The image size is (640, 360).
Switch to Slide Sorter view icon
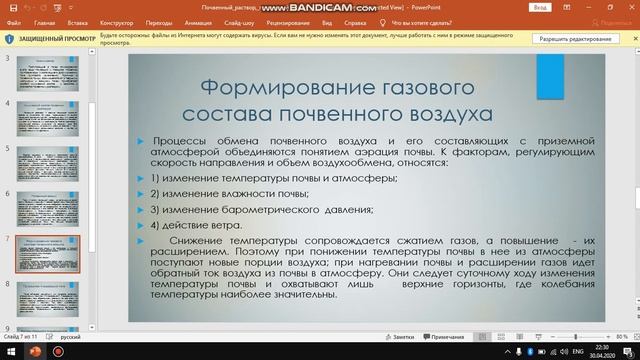[x=501, y=337]
